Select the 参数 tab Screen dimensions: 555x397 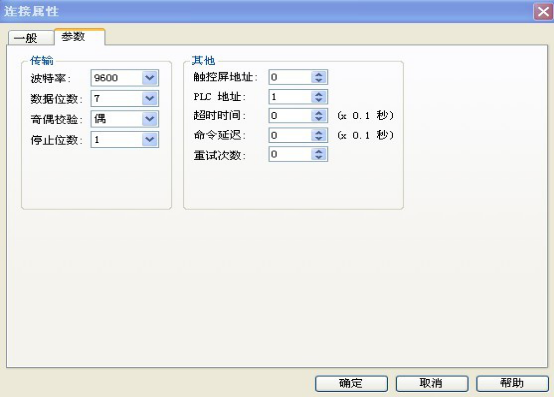pyautogui.click(x=80, y=37)
